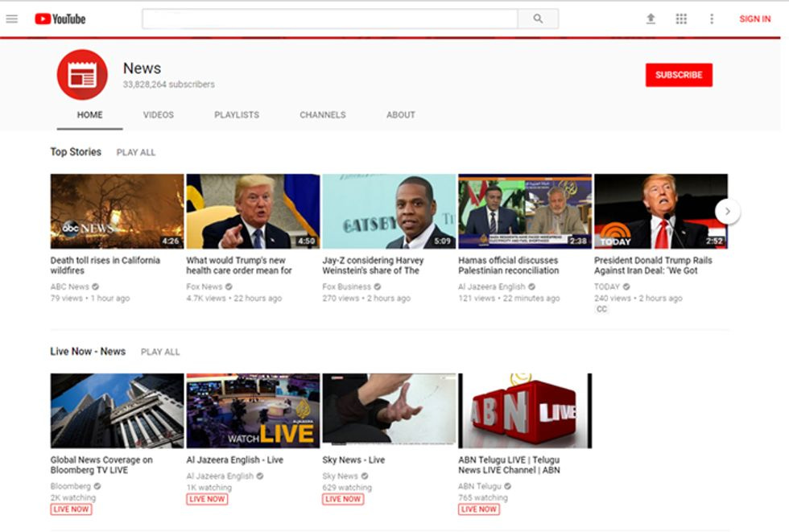Open the hamburger guide menu
The width and height of the screenshot is (789, 532).
click(12, 19)
